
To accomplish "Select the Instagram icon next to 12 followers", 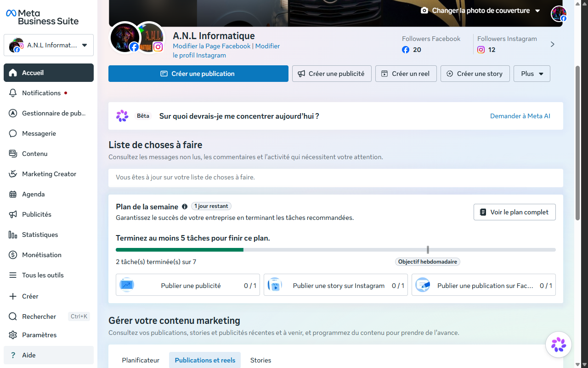I will [x=481, y=50].
